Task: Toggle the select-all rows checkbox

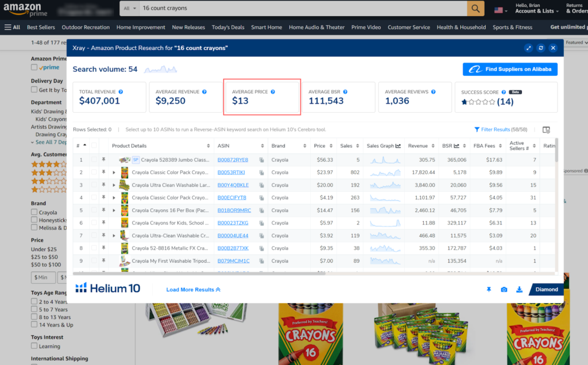Action: [x=94, y=146]
